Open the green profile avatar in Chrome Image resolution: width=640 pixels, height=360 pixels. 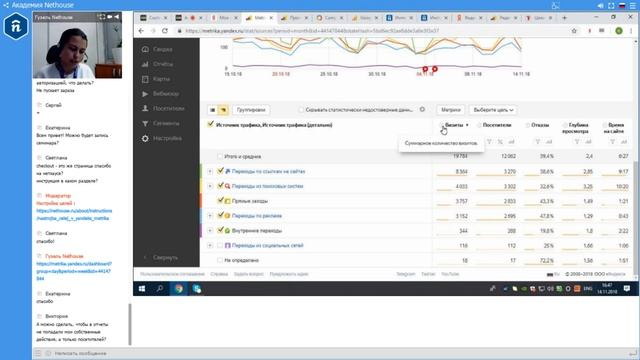(x=619, y=31)
